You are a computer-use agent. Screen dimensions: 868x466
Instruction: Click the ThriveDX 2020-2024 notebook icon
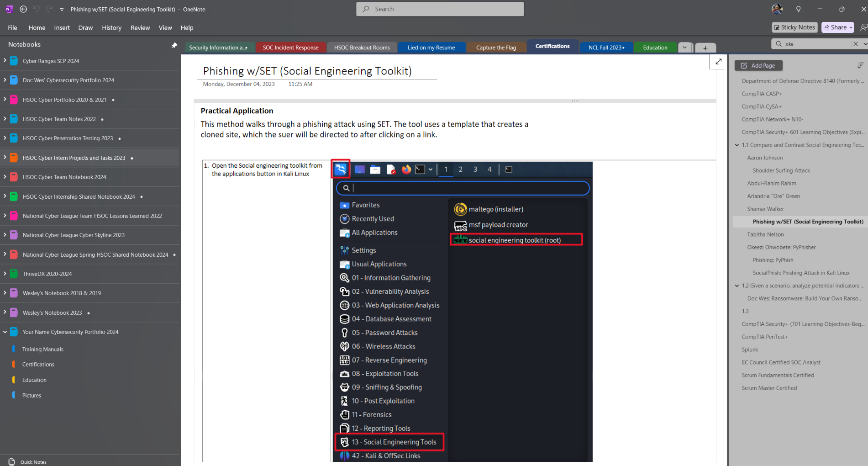14,274
